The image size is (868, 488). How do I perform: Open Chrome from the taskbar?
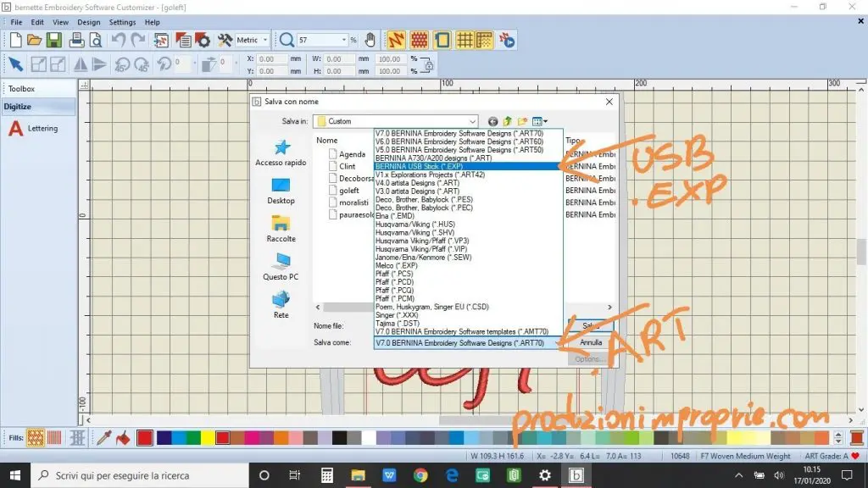click(x=420, y=475)
